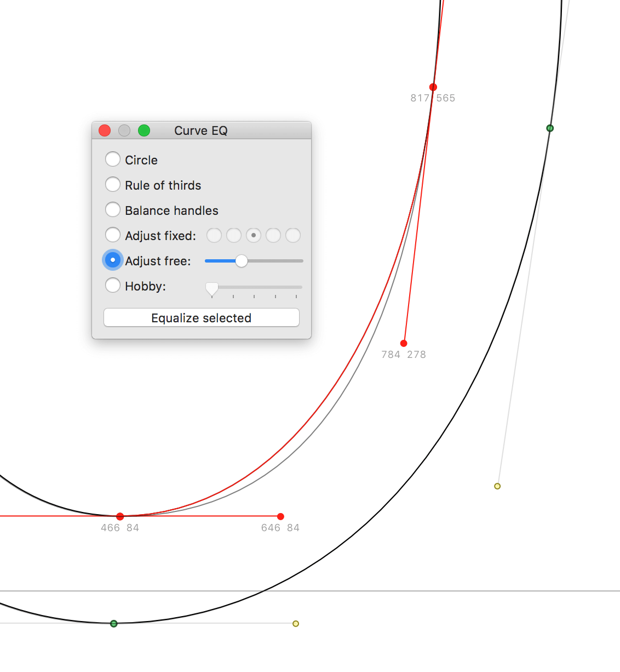The height and width of the screenshot is (672, 620).
Task: Select the green on-curve node at bottom outer curve
Action: (114, 624)
